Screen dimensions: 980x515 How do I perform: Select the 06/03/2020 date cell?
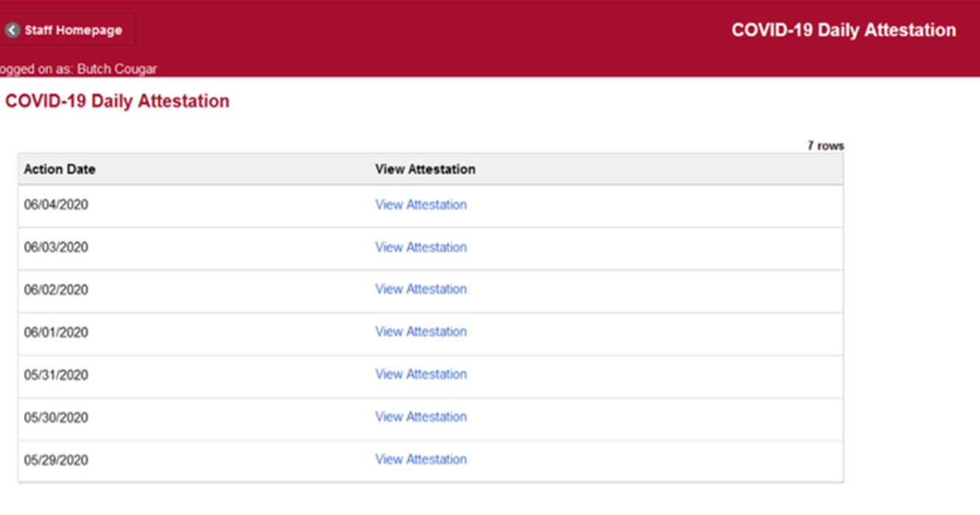(x=56, y=247)
